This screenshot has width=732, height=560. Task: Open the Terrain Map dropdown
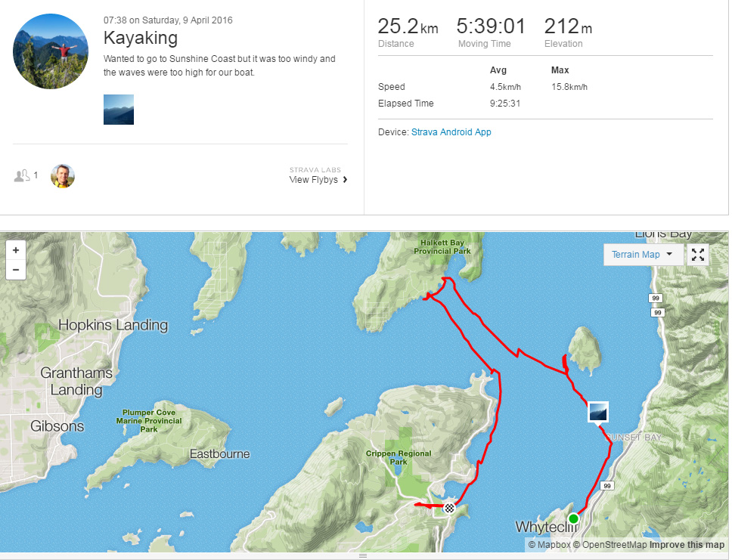coord(643,255)
